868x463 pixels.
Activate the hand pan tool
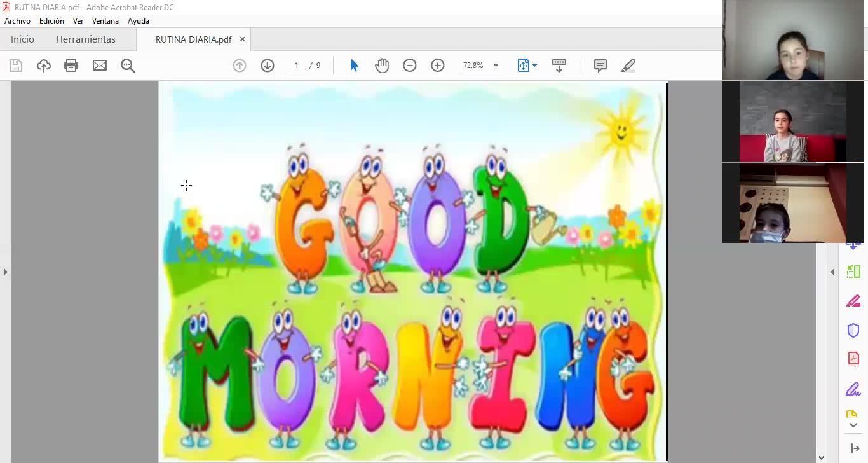tap(382, 66)
